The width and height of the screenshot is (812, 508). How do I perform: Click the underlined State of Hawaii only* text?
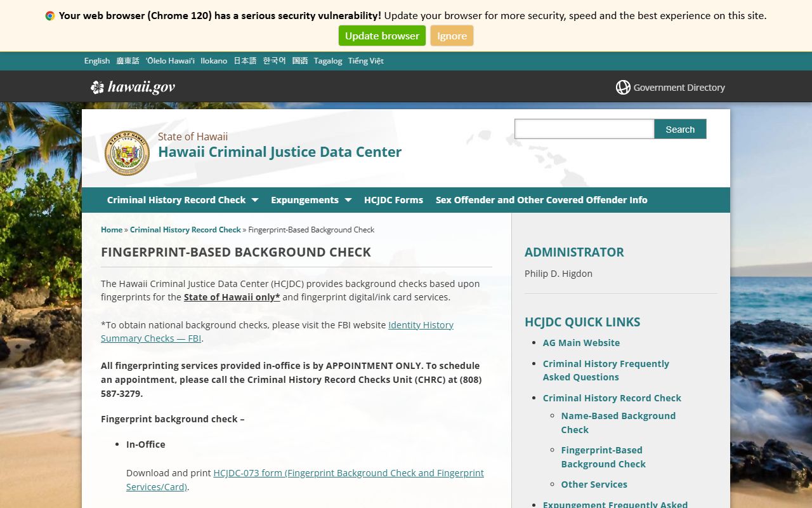point(232,297)
